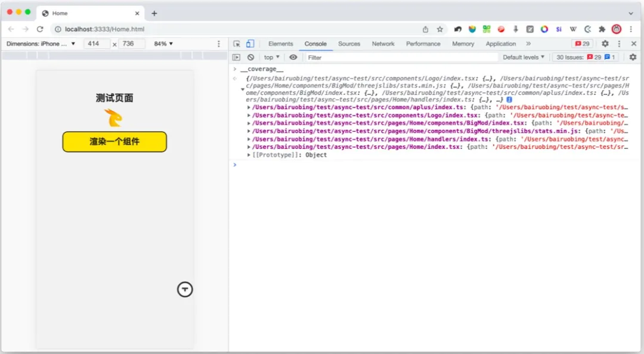This screenshot has width=644, height=354.
Task: Open the site information icon in the address bar
Action: [x=58, y=29]
